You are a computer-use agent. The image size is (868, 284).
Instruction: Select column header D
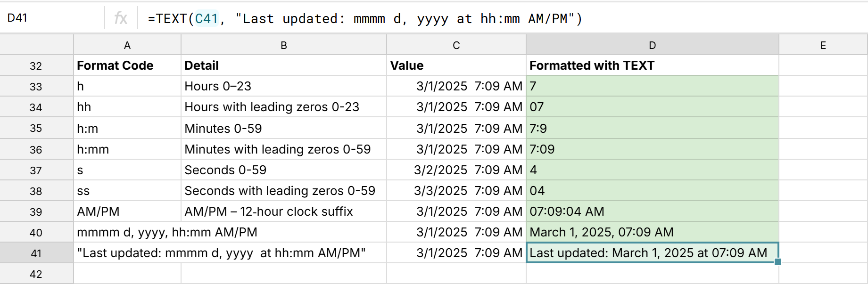(652, 45)
